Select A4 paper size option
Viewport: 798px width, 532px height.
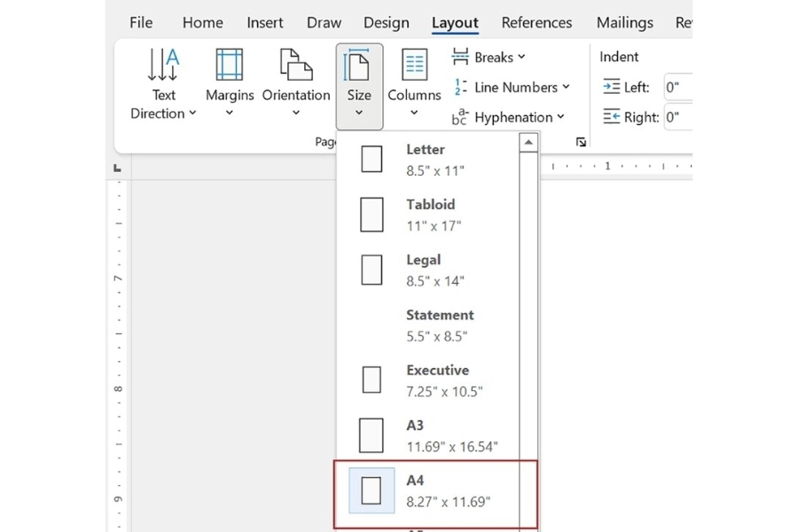[434, 491]
